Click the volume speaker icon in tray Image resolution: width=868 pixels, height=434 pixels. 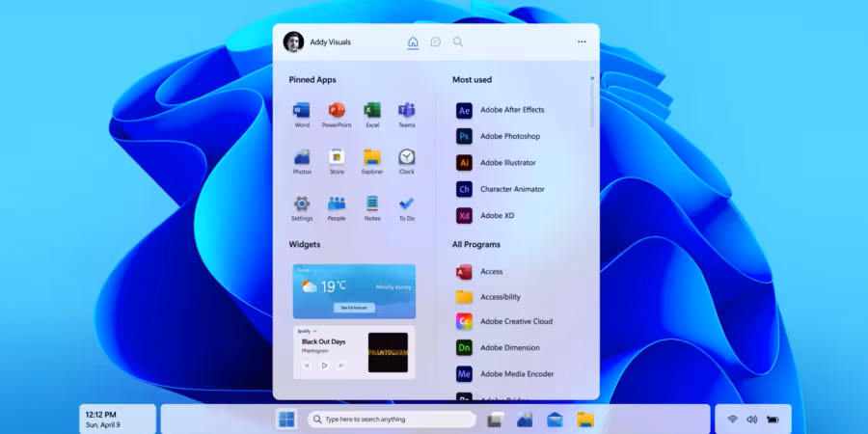pyautogui.click(x=751, y=420)
